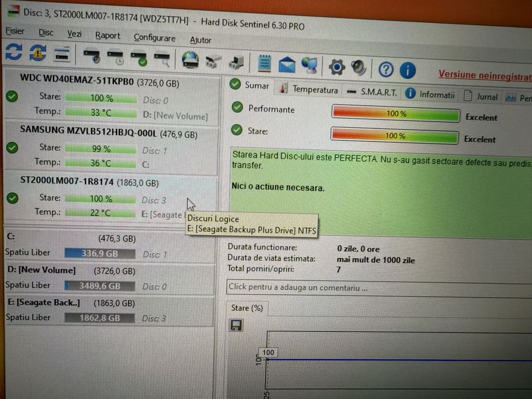
Task: Open settings via the gear icon
Action: 336,67
